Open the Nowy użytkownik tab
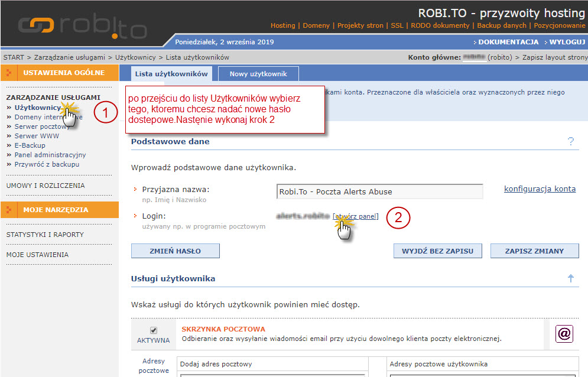The width and height of the screenshot is (588, 377). [258, 74]
